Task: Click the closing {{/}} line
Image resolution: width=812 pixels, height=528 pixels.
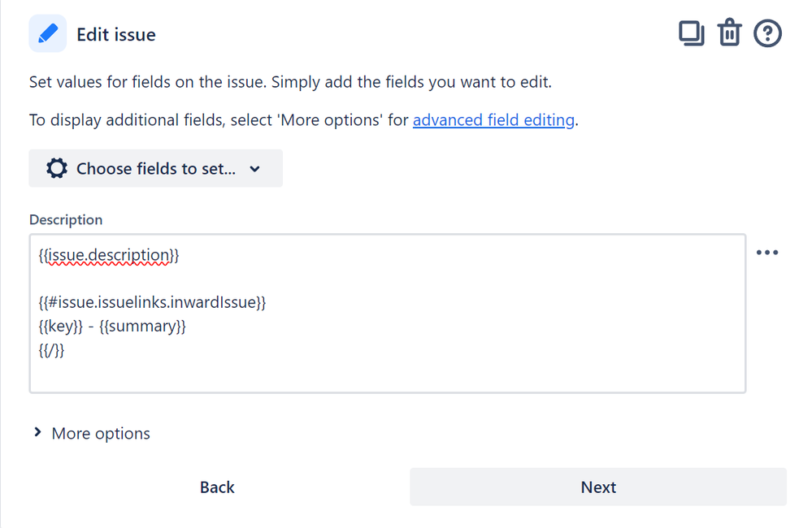Action: click(x=51, y=350)
